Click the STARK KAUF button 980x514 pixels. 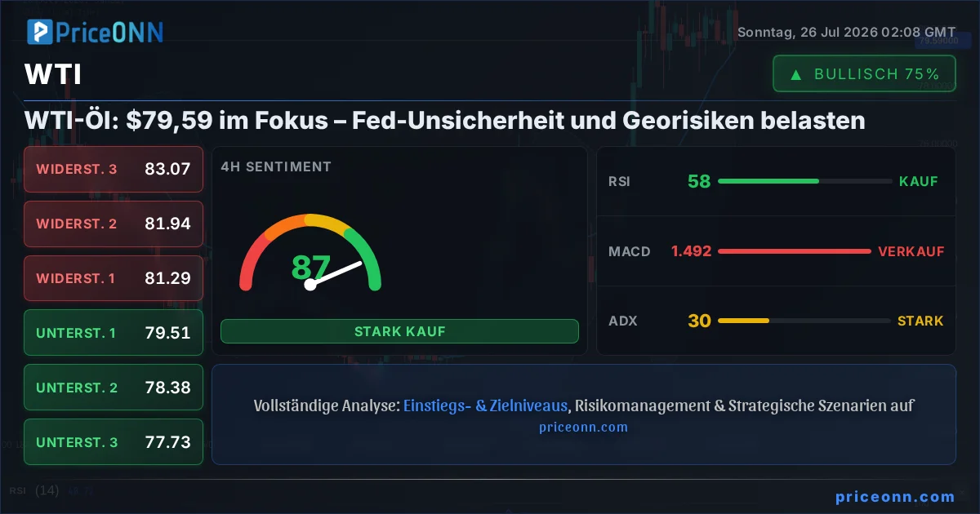click(399, 331)
